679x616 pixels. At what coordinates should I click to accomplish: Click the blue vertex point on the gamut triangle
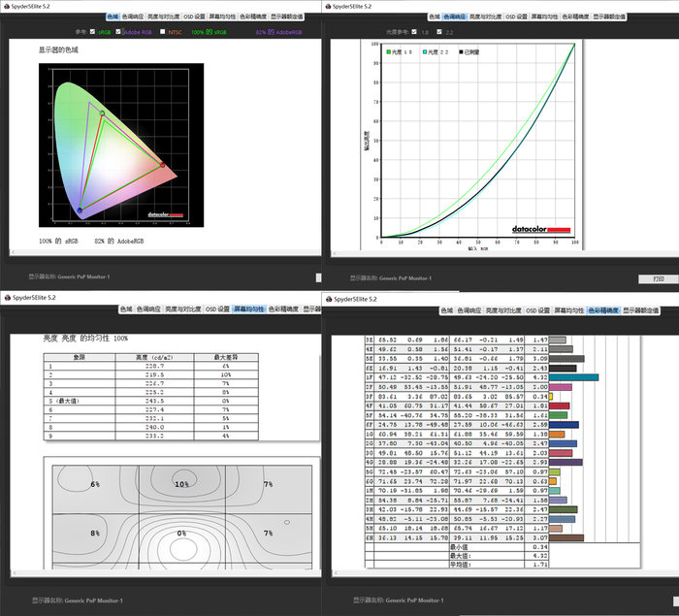[x=80, y=211]
